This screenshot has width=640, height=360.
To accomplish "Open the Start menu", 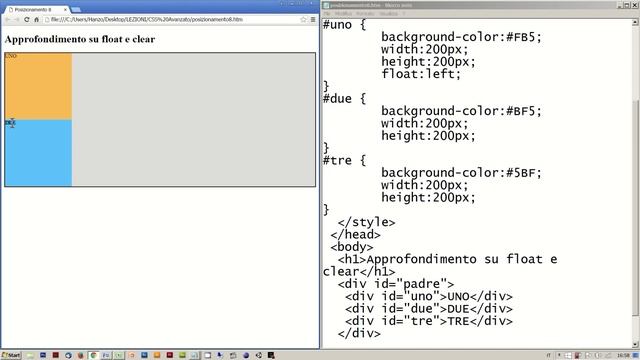I will 11,355.
